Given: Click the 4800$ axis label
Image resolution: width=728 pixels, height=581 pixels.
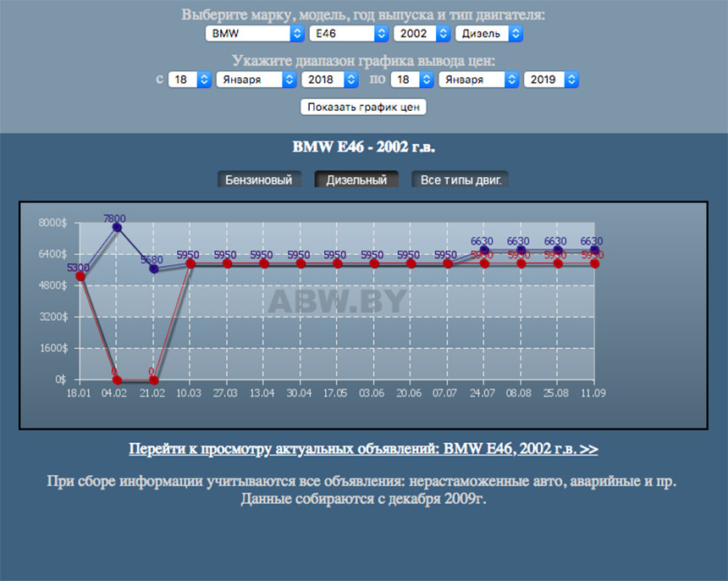Looking at the screenshot, I should pos(53,285).
